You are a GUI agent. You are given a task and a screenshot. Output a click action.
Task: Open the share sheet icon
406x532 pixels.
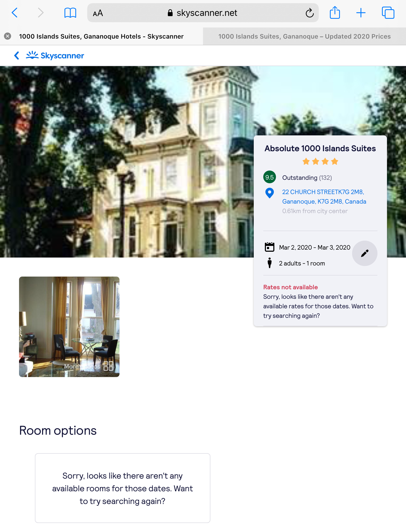pyautogui.click(x=335, y=12)
